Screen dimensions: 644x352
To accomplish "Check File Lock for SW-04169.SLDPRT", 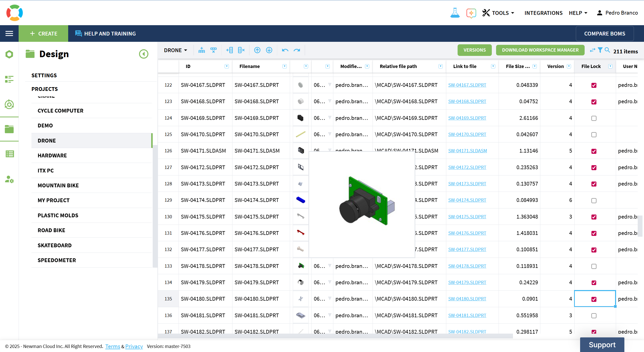I will (594, 118).
